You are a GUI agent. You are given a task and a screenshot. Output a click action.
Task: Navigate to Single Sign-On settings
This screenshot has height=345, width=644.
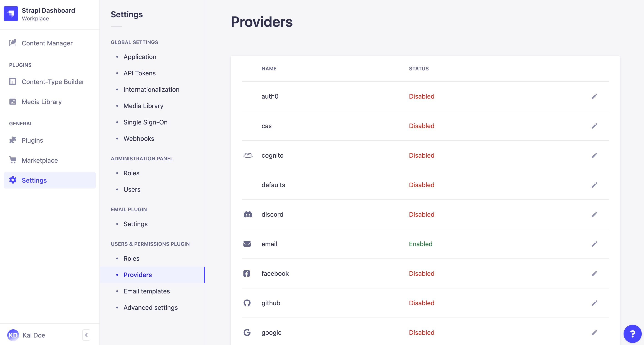145,122
